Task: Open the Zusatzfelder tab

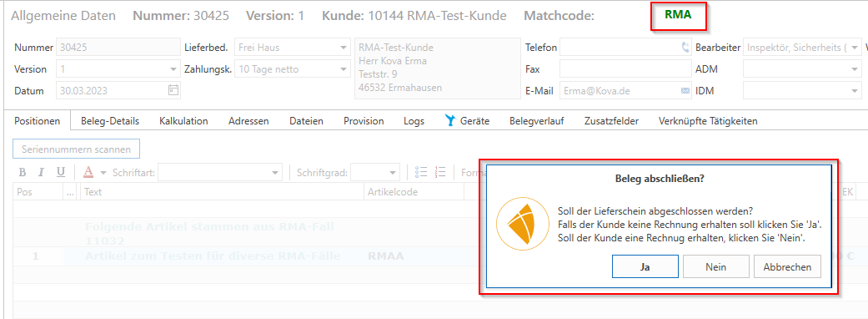Action: 611,121
